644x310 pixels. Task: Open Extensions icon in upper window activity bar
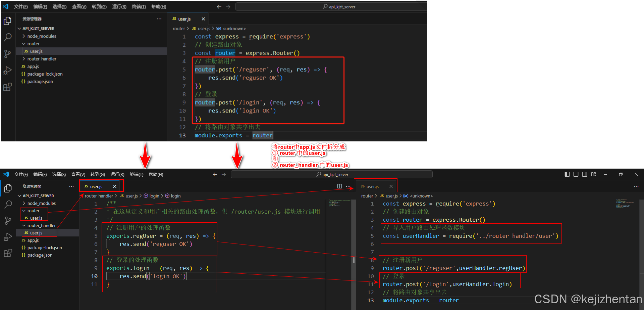click(7, 87)
